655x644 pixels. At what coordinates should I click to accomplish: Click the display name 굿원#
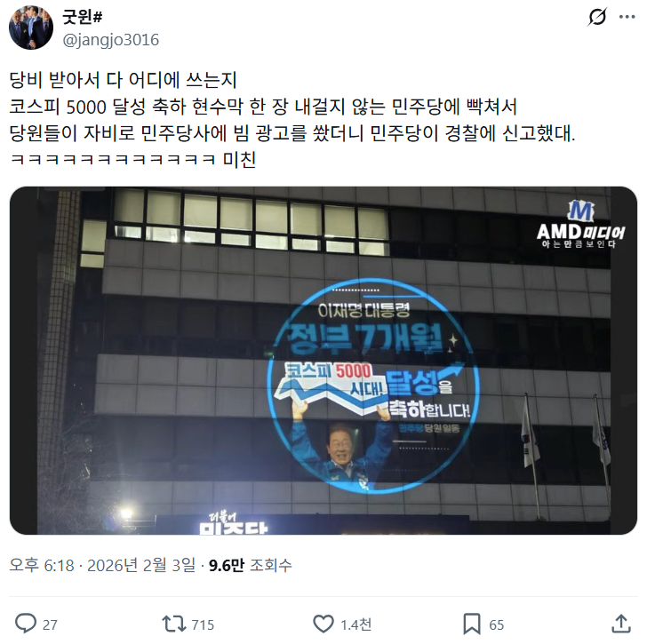click(83, 17)
